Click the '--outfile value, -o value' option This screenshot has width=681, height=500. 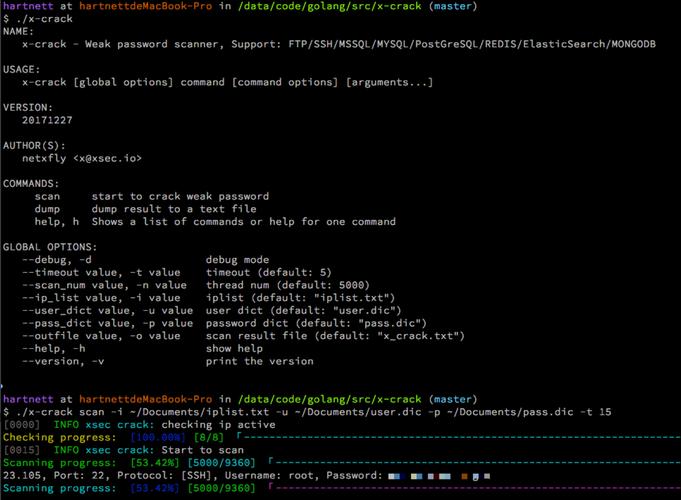point(101,336)
